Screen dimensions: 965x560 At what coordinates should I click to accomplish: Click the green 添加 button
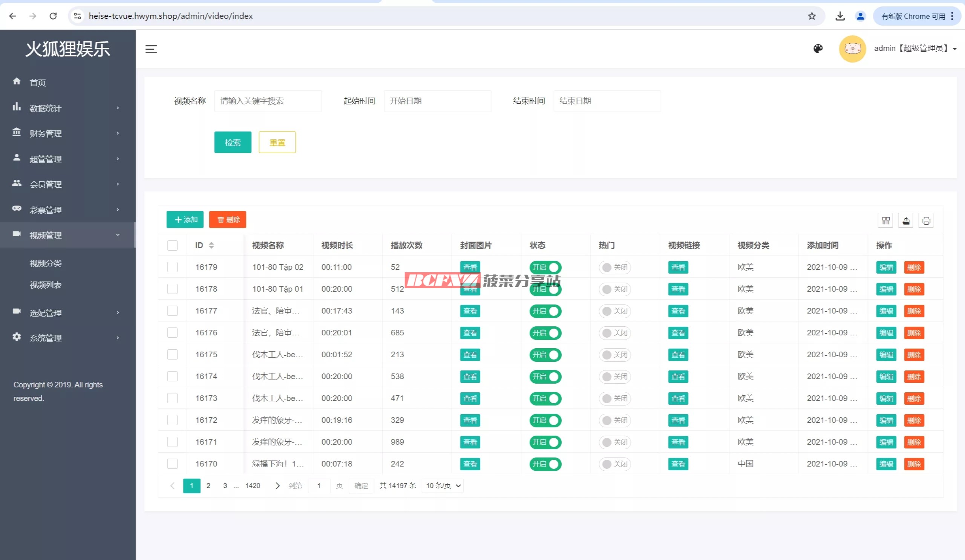(185, 220)
